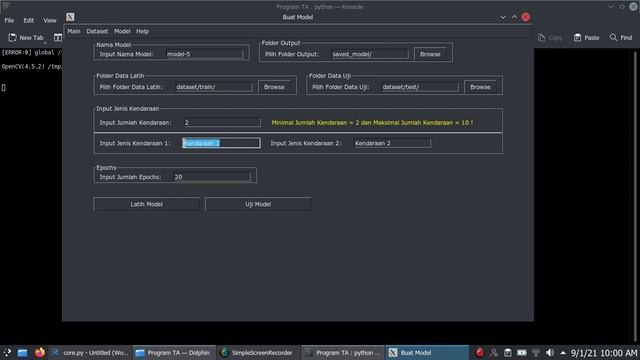640x360 pixels.
Task: Click the Input Nama Model field
Action: tap(204, 54)
